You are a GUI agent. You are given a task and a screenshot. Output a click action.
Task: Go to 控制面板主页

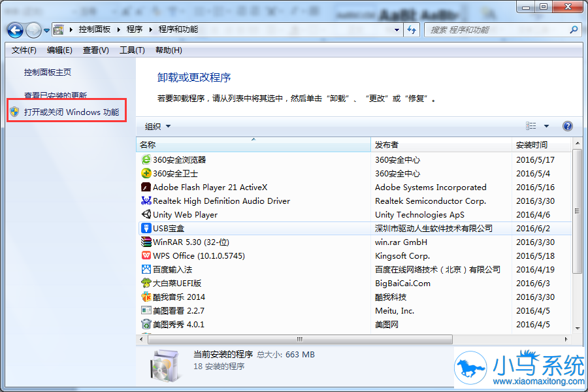click(48, 72)
